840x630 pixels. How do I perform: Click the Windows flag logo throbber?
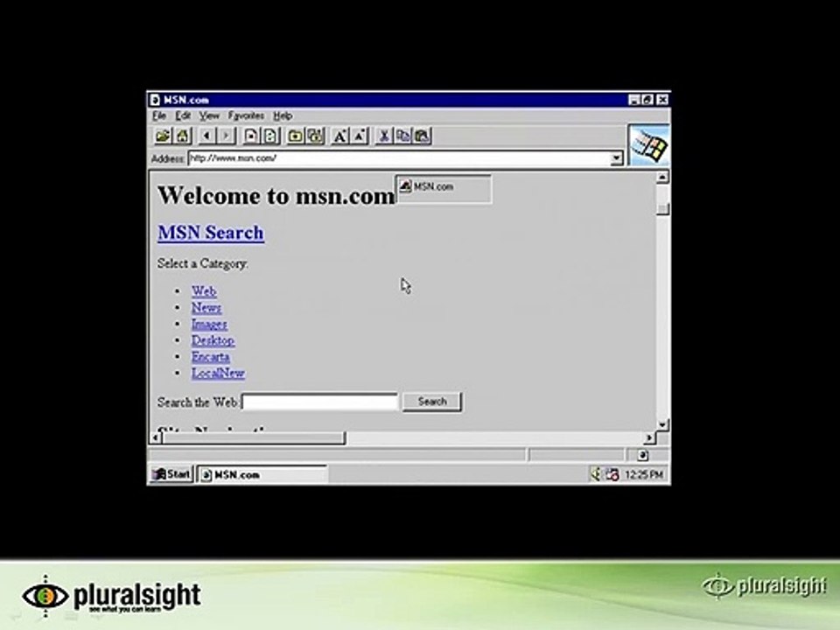(x=648, y=146)
